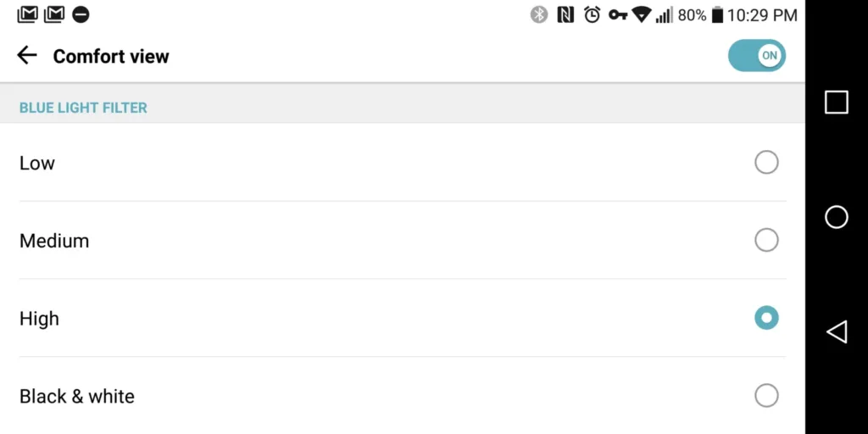Tap the first Gmail notification icon
The image size is (868, 434).
click(x=27, y=14)
